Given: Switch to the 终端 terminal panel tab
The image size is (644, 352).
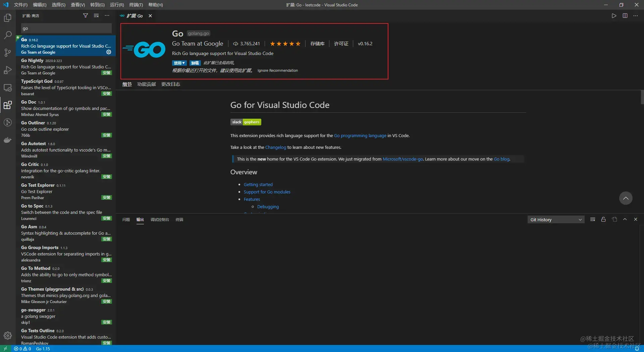Looking at the screenshot, I should 179,220.
